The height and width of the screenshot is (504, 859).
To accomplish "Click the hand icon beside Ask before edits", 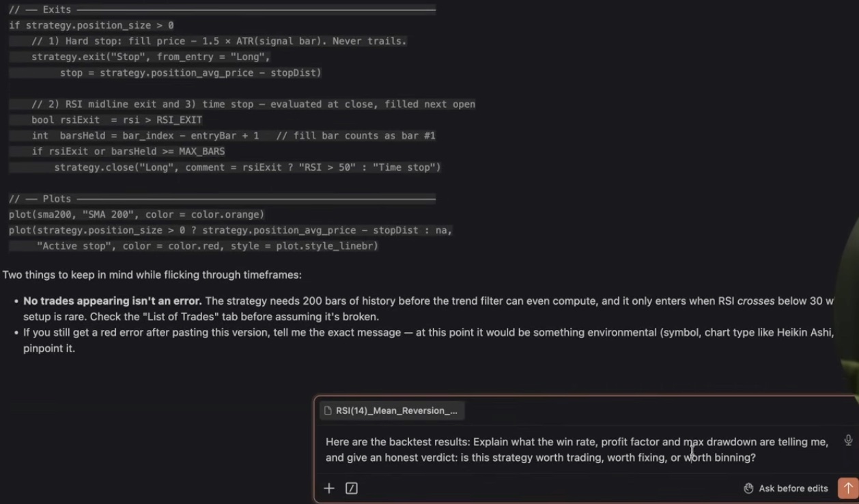I will click(x=748, y=488).
